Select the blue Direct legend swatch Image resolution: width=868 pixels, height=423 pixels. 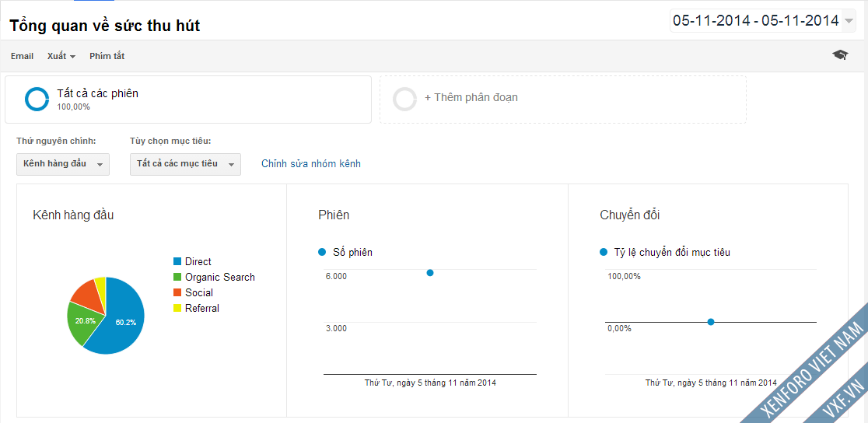pyautogui.click(x=177, y=261)
